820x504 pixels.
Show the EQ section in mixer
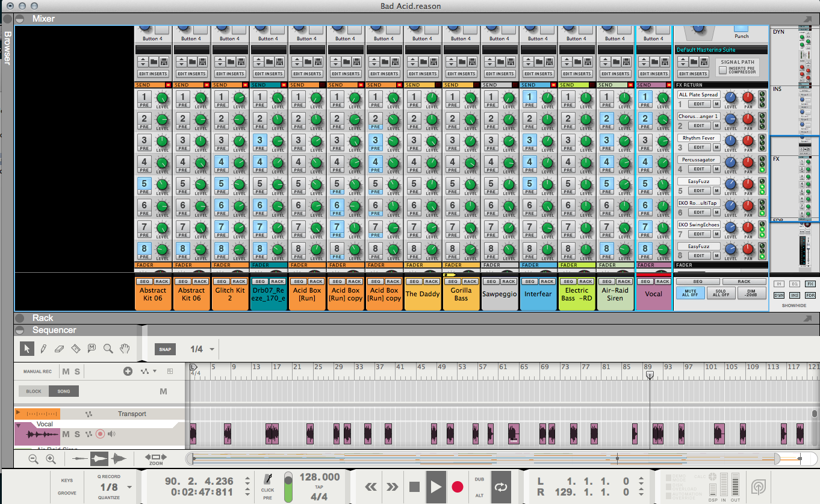tap(794, 284)
